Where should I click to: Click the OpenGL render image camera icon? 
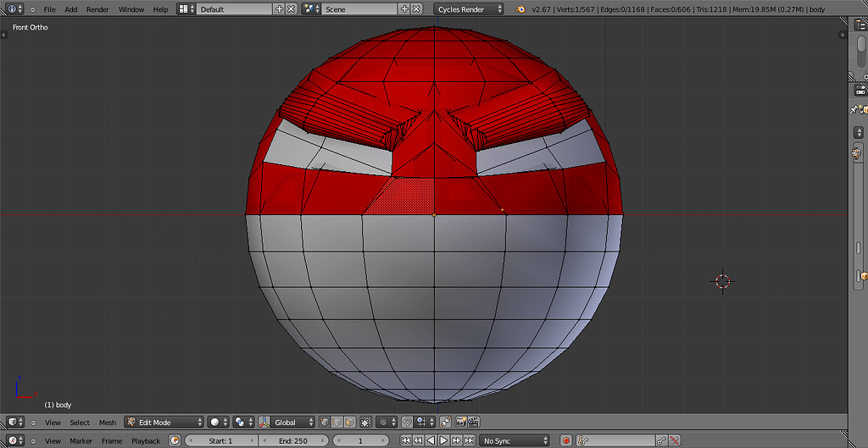(460, 422)
